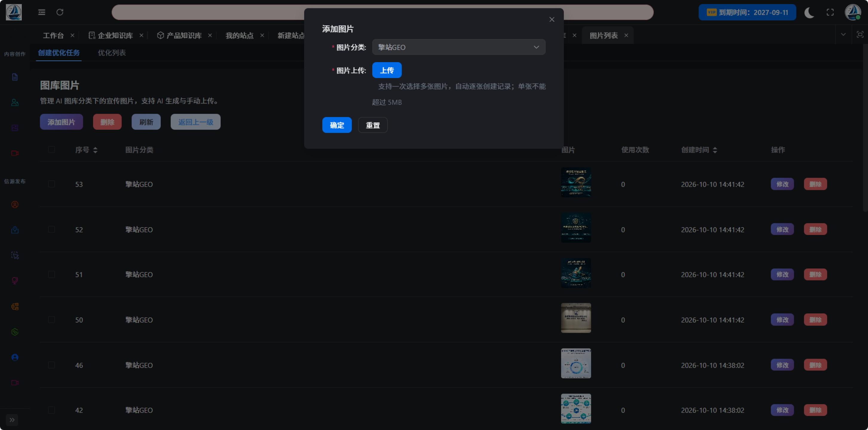This screenshot has width=868, height=430.
Task: Maximize tab content with the frame icon
Action: [860, 35]
